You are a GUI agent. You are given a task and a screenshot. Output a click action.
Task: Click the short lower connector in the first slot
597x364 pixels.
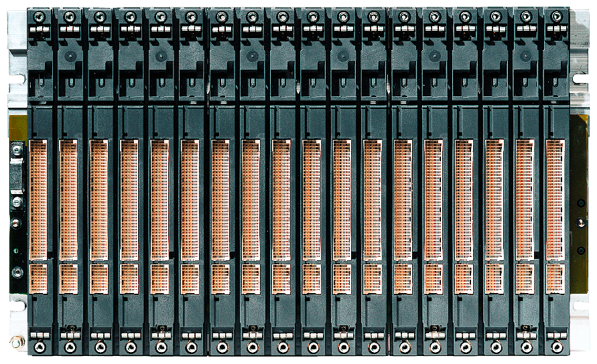pos(39,278)
